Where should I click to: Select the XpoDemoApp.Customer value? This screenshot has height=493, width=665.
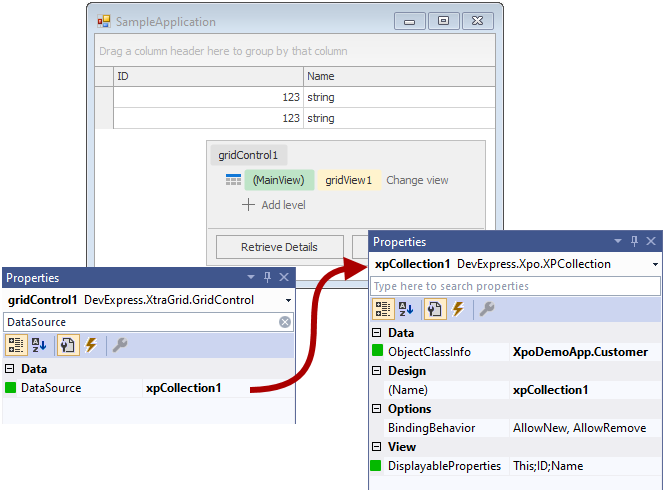[580, 352]
